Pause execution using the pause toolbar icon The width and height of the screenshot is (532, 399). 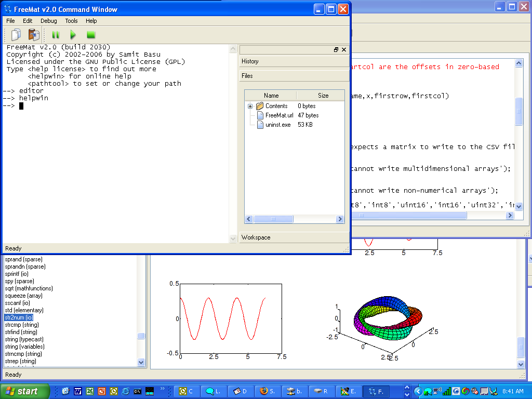tap(56, 35)
